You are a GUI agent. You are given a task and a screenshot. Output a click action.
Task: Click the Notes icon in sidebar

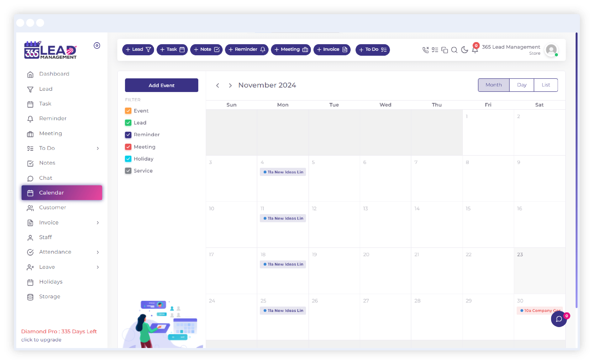tap(30, 163)
